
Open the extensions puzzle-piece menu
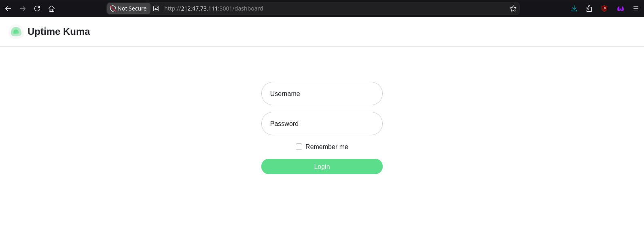tap(589, 9)
